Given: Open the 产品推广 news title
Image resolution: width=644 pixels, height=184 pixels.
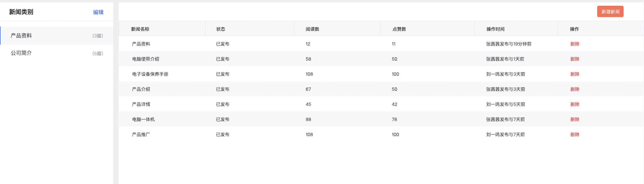Looking at the screenshot, I should pos(141,134).
